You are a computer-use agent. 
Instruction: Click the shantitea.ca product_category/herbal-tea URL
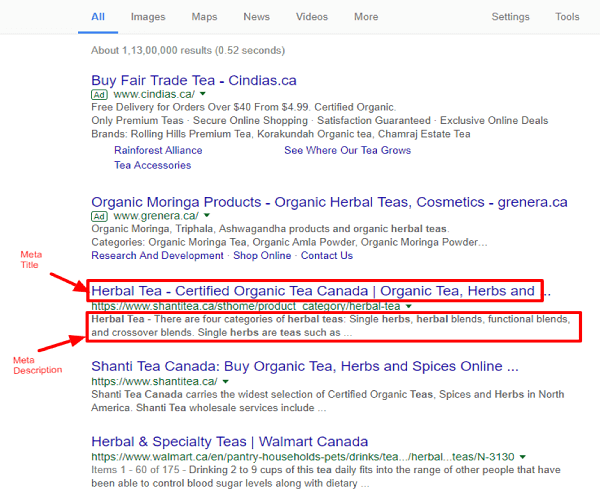tap(246, 306)
